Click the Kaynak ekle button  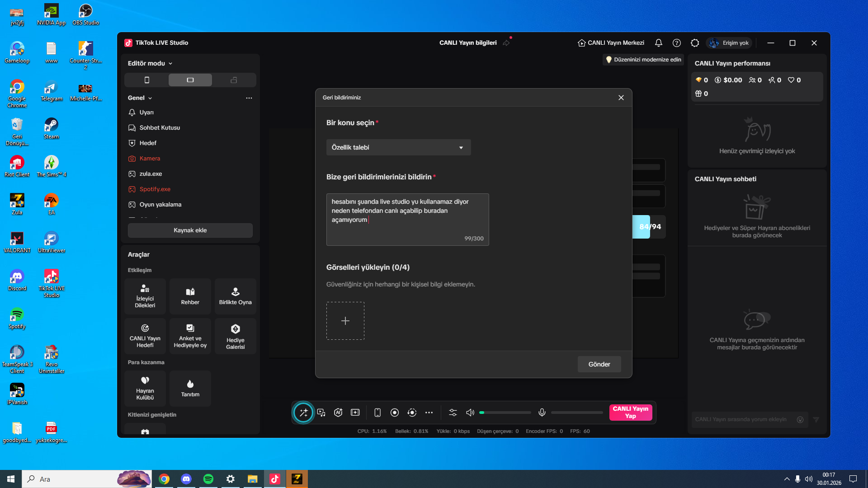coord(190,230)
